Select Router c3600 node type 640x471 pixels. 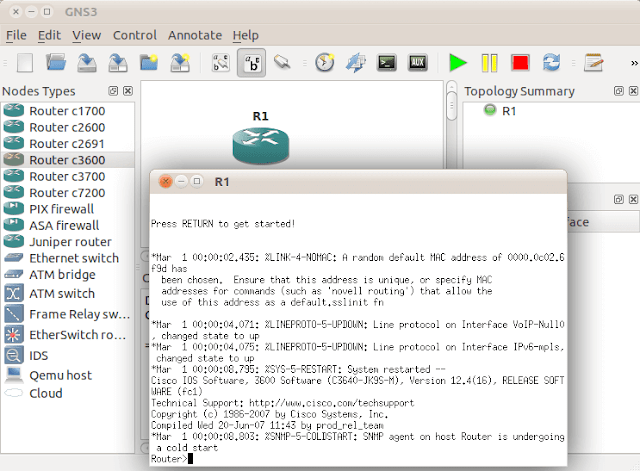tap(68, 160)
